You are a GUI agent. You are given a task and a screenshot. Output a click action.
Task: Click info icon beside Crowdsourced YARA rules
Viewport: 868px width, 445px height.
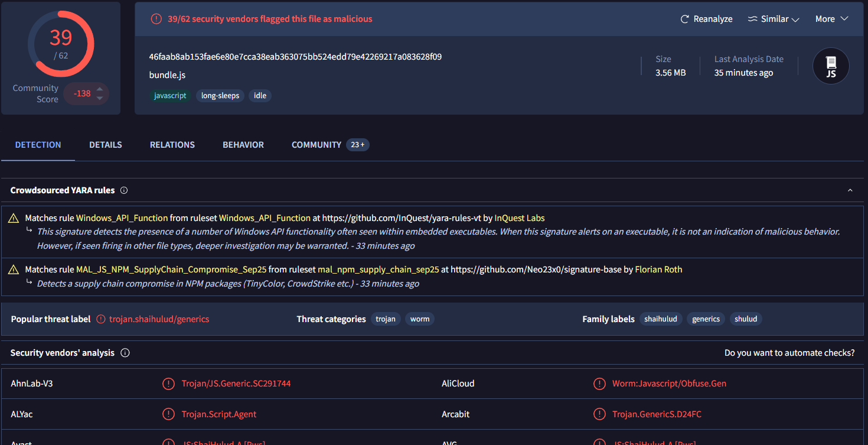[124, 190]
